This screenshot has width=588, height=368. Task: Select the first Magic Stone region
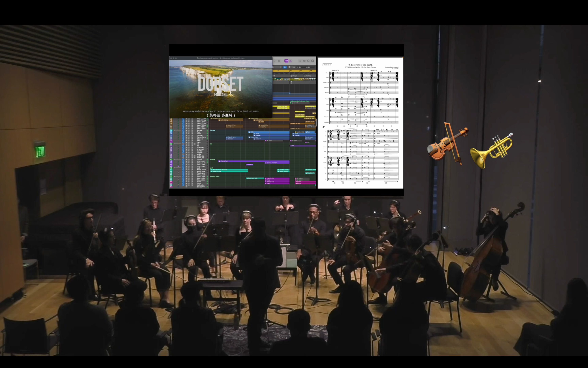tap(229, 171)
